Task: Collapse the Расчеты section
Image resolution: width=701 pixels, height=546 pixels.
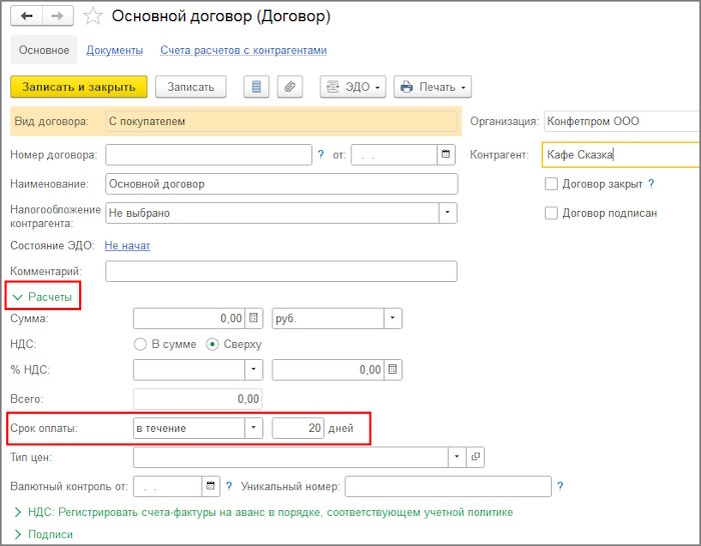Action: 42,297
